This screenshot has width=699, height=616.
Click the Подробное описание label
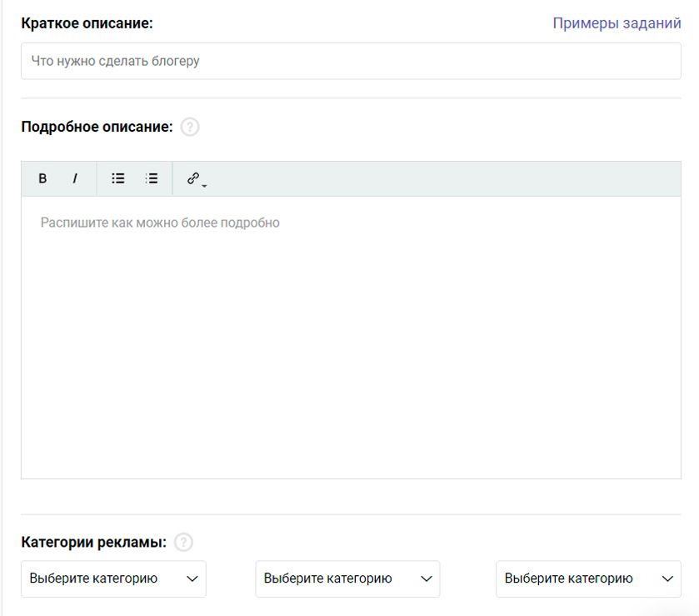[97, 127]
